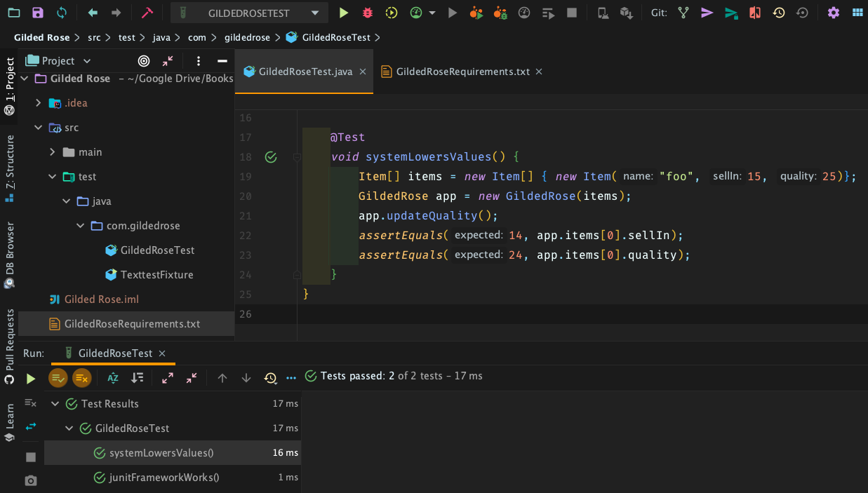
Task: Click gutter run icon for systemLowersValues test
Action: tap(271, 157)
